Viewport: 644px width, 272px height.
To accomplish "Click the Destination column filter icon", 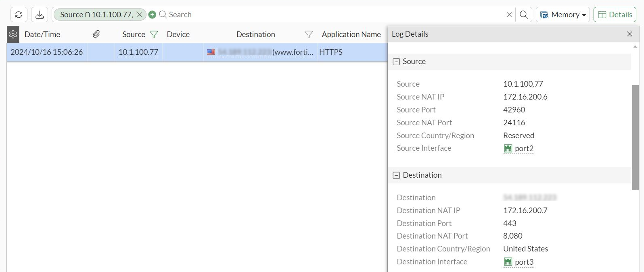I will point(308,35).
